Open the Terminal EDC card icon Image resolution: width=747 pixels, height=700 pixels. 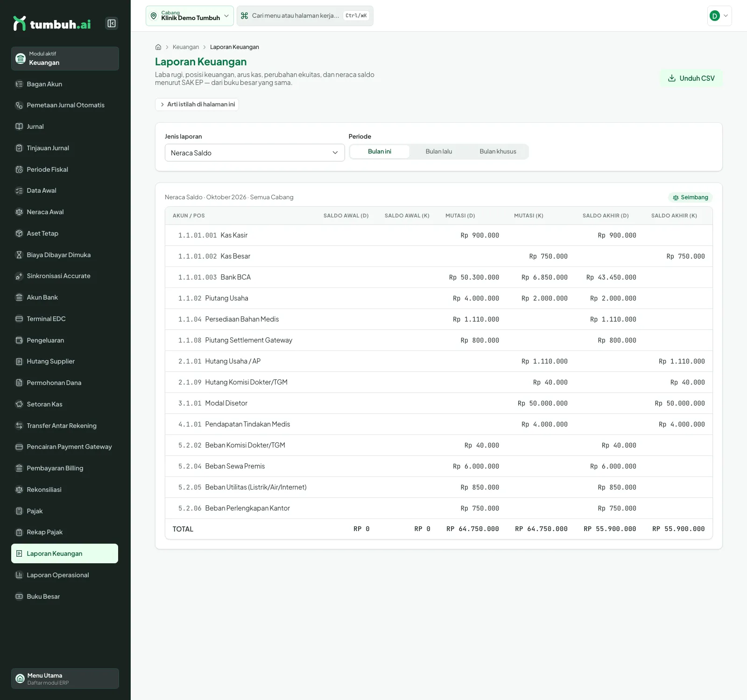(19, 319)
